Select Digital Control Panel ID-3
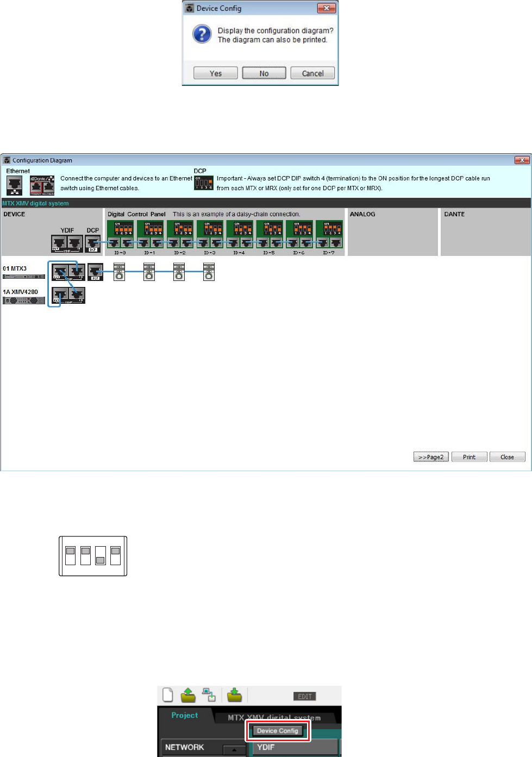 (210, 235)
